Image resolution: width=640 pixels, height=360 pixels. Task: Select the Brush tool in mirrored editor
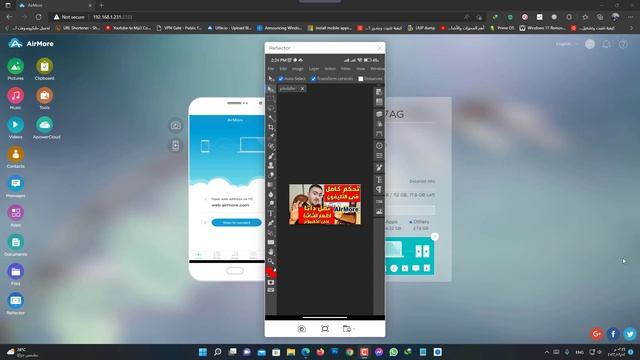point(271,156)
